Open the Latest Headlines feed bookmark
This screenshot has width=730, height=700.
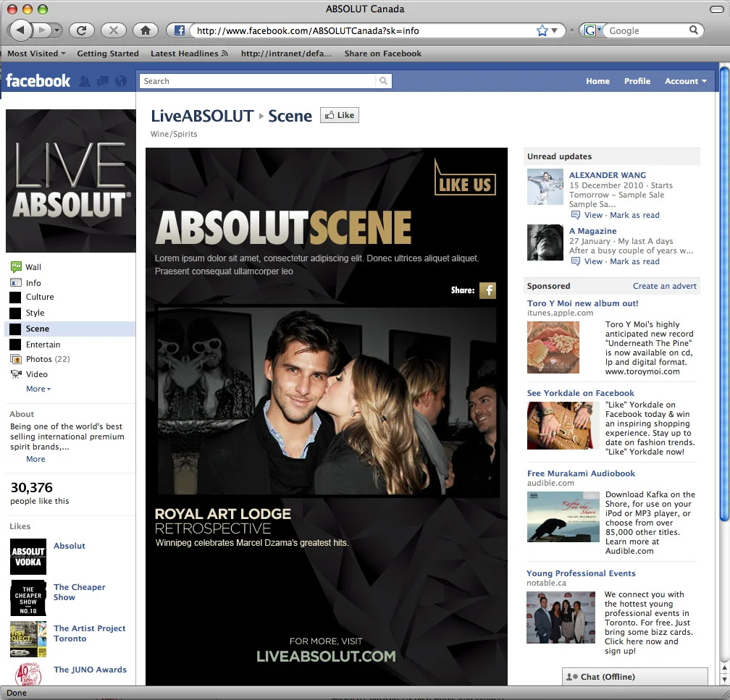[x=189, y=54]
